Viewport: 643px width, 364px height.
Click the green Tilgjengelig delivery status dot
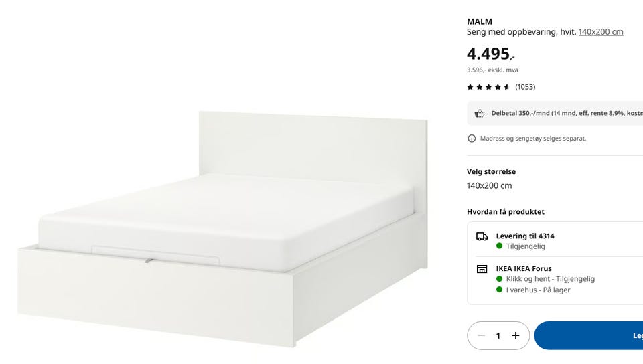coord(499,246)
